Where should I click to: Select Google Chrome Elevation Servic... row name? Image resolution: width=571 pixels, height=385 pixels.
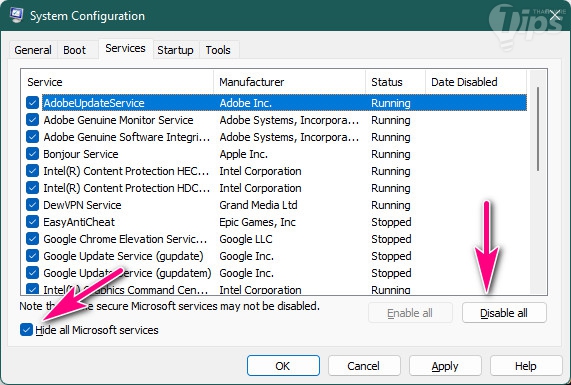tap(125, 239)
